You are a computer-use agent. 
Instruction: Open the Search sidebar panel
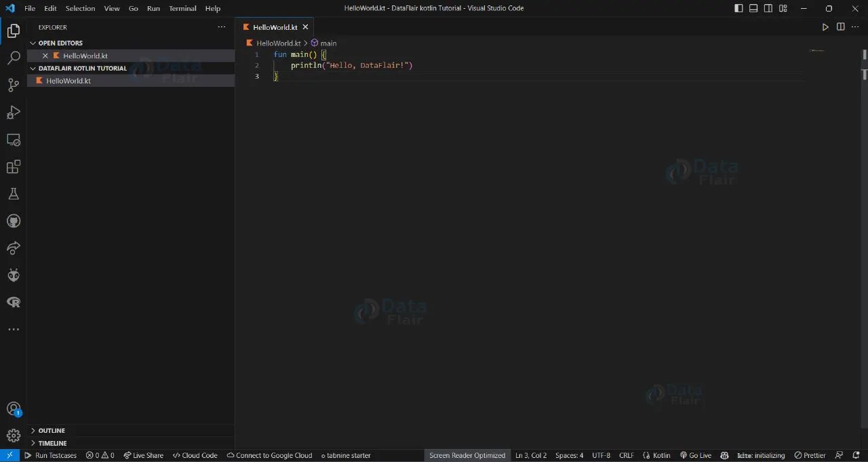pos(14,58)
